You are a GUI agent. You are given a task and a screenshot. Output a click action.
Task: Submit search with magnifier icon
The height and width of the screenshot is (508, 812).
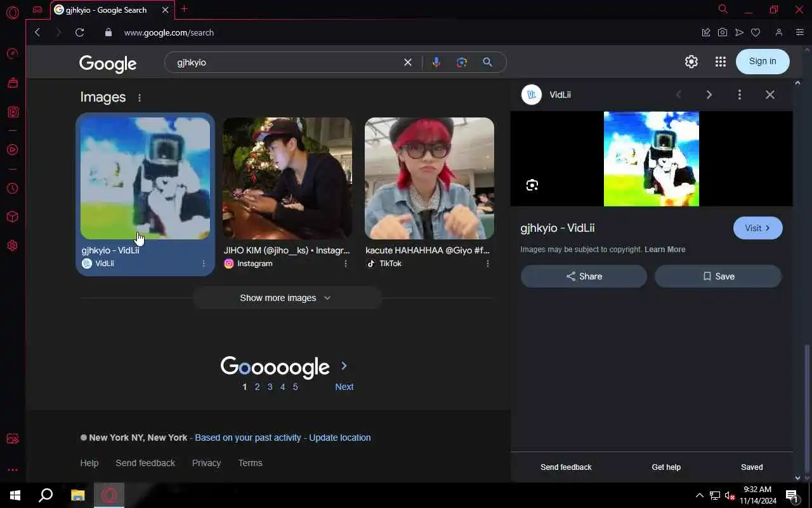click(x=487, y=62)
